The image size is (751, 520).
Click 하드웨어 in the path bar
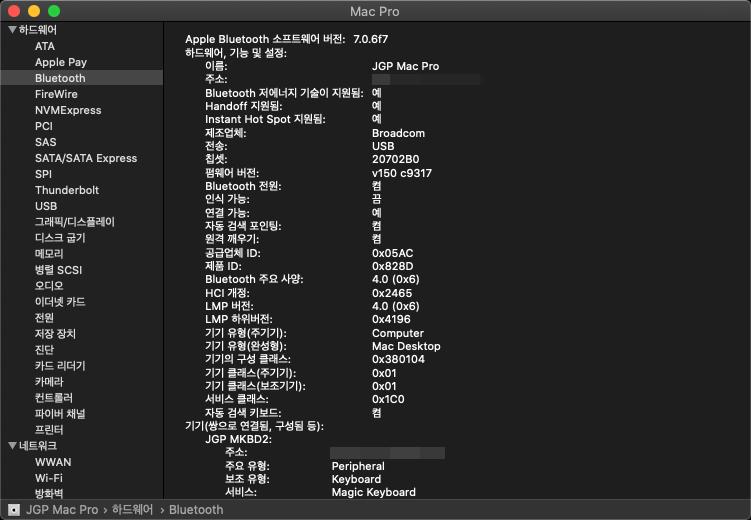[132, 509]
